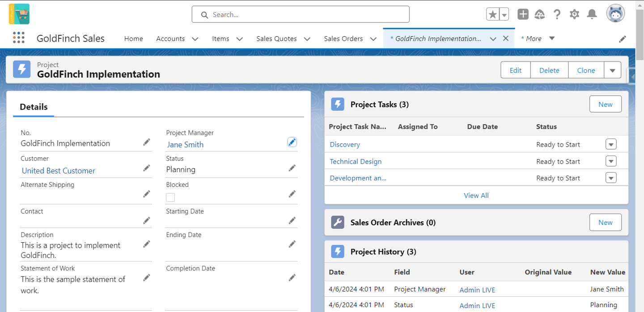The image size is (644, 312).
Task: Open the Accounts tab
Action: 170,38
